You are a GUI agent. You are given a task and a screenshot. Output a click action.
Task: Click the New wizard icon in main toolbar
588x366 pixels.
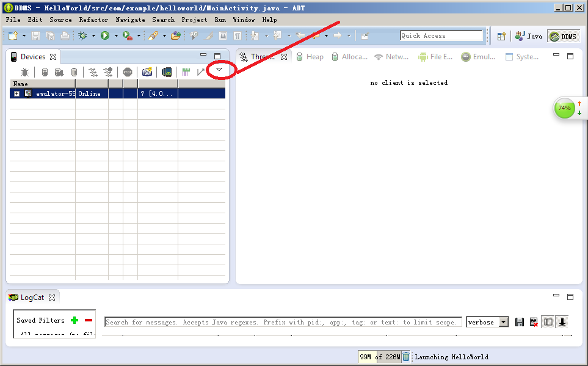13,35
